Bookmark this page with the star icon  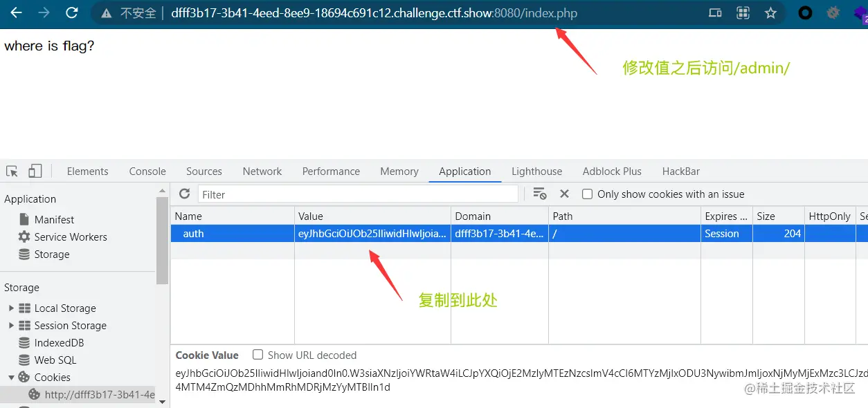pos(770,13)
